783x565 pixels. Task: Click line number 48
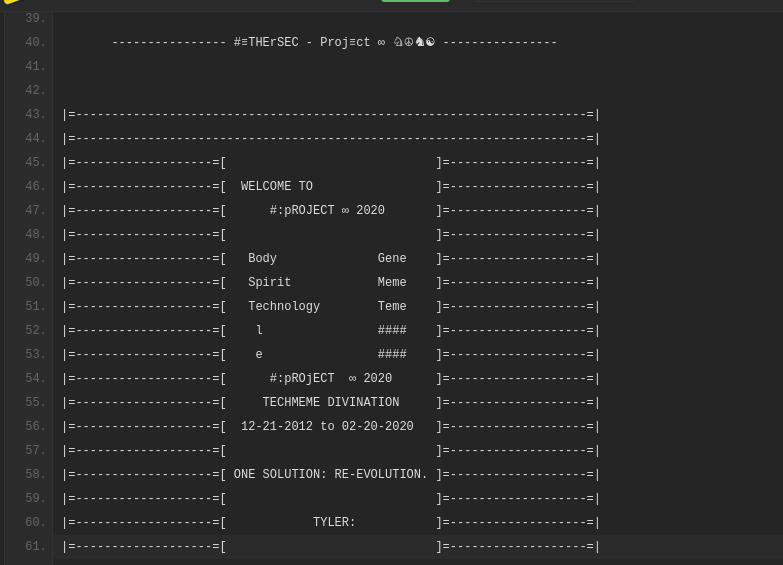coord(35,234)
